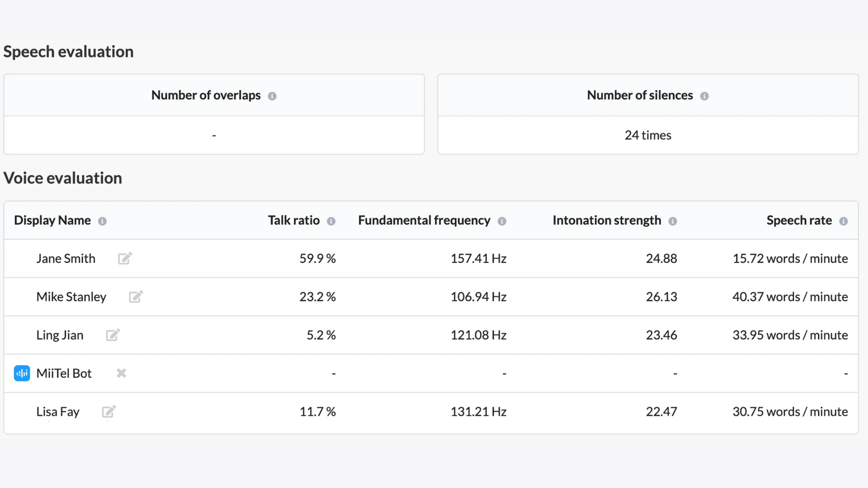
Task: Click the 24 times silences value
Action: pyautogui.click(x=648, y=135)
